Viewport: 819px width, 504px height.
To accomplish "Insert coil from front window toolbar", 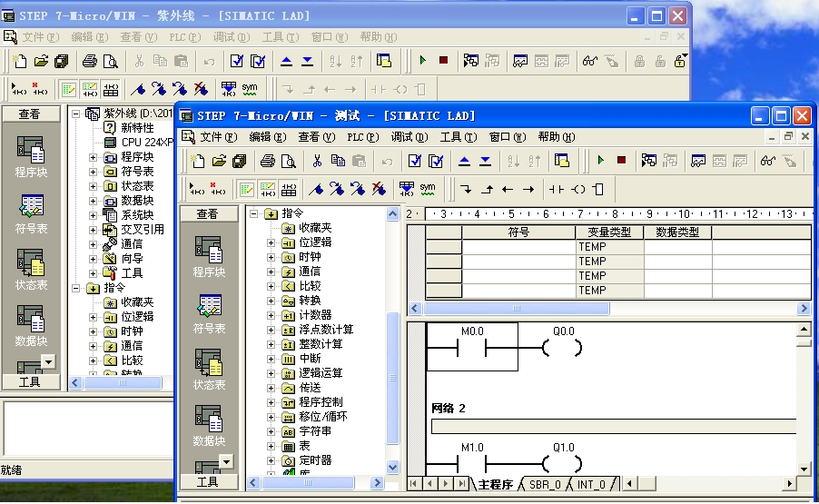I will point(578,189).
